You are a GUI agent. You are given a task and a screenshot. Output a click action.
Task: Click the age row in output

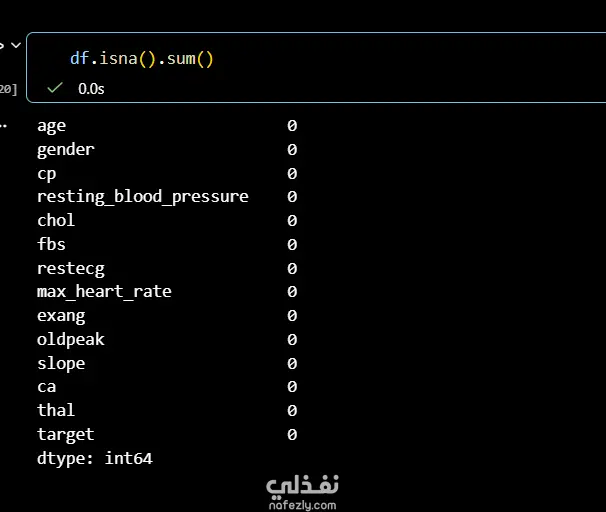pos(167,126)
